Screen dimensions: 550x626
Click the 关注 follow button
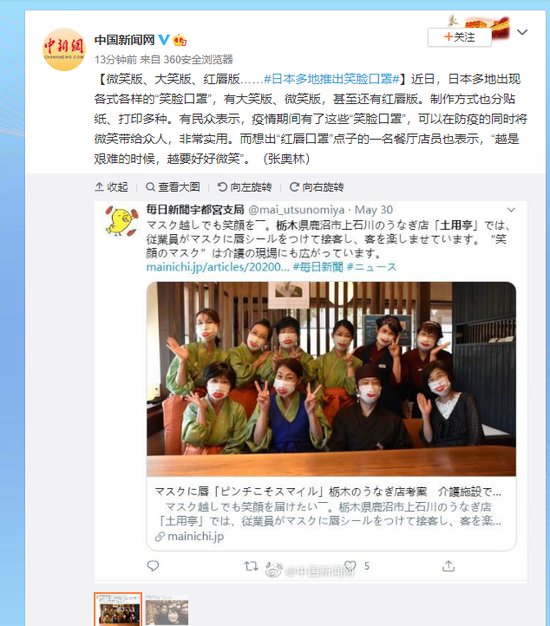tap(459, 37)
